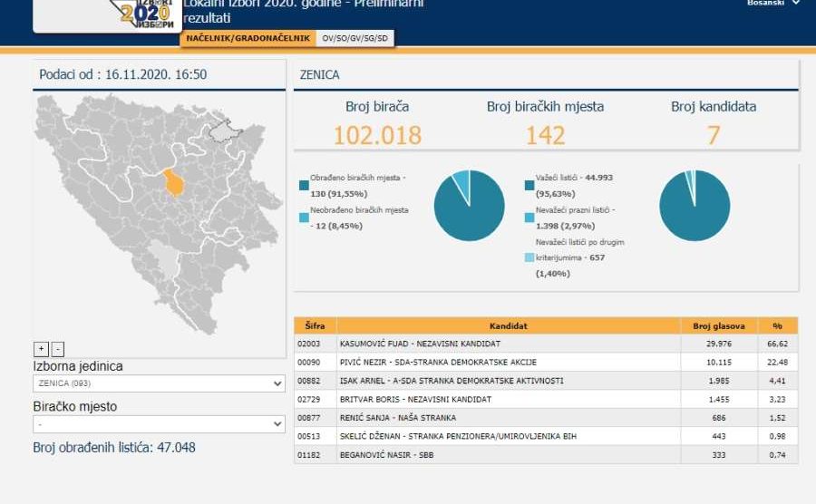This screenshot has height=504, width=816.
Task: Click the highlighted orange Zenica region on map
Action: 175,182
